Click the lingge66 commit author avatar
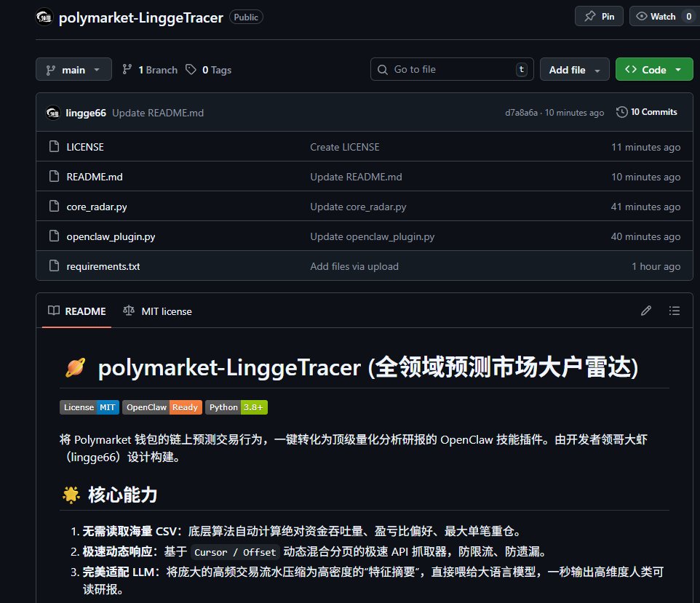Screen dimensions: 700x603 (x=53, y=113)
